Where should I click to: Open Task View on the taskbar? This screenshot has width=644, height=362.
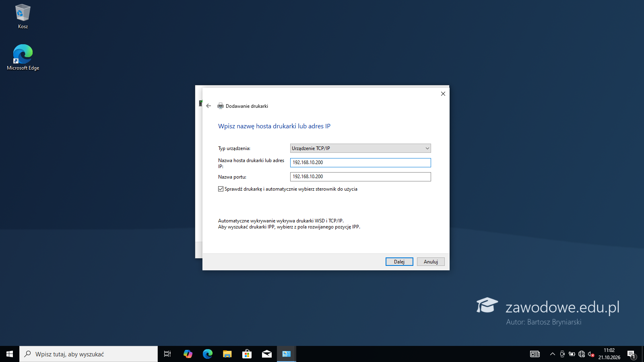coord(167,354)
